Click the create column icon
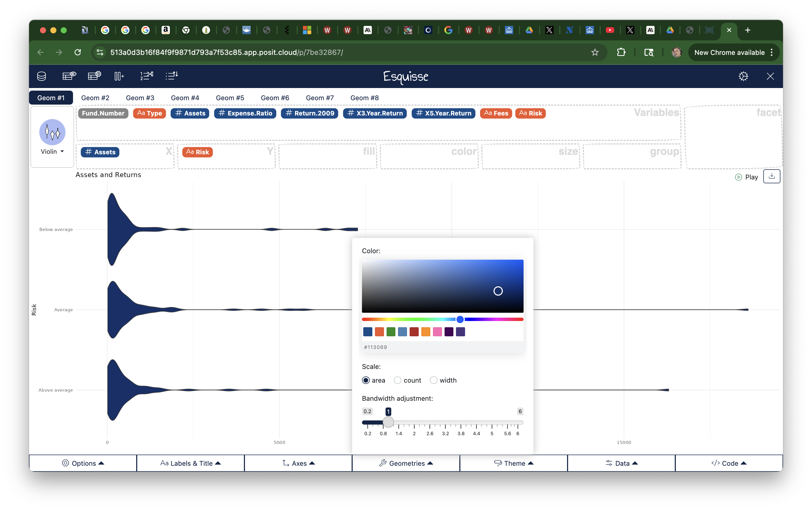The width and height of the screenshot is (812, 510). [119, 76]
